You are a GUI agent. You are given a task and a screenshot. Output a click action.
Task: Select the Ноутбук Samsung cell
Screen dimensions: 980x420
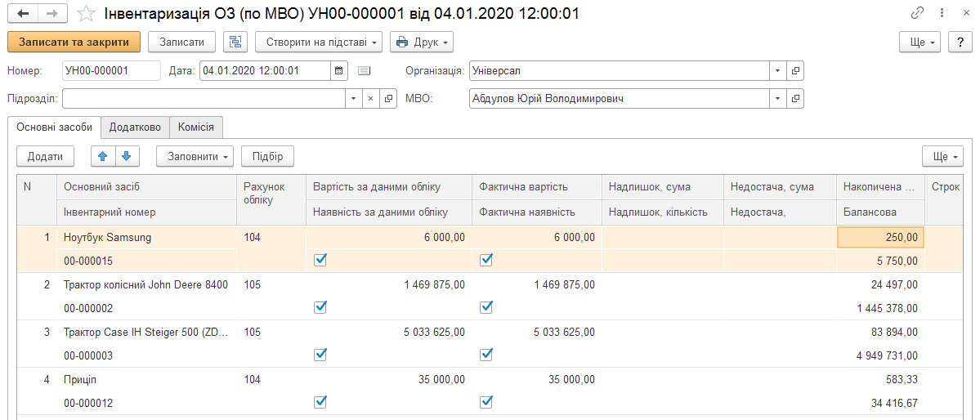coord(147,237)
